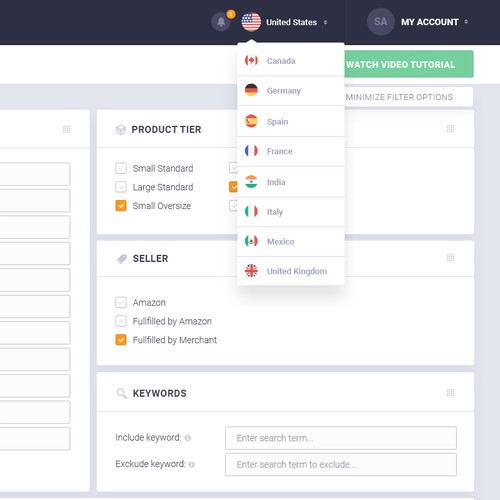This screenshot has width=500, height=500.
Task: Click the Germany flag icon
Action: [251, 90]
